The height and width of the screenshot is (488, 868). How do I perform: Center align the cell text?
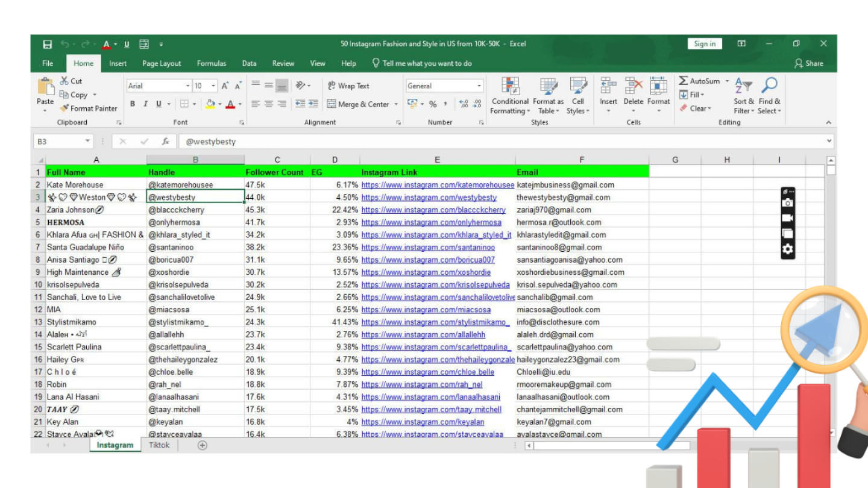click(x=269, y=104)
